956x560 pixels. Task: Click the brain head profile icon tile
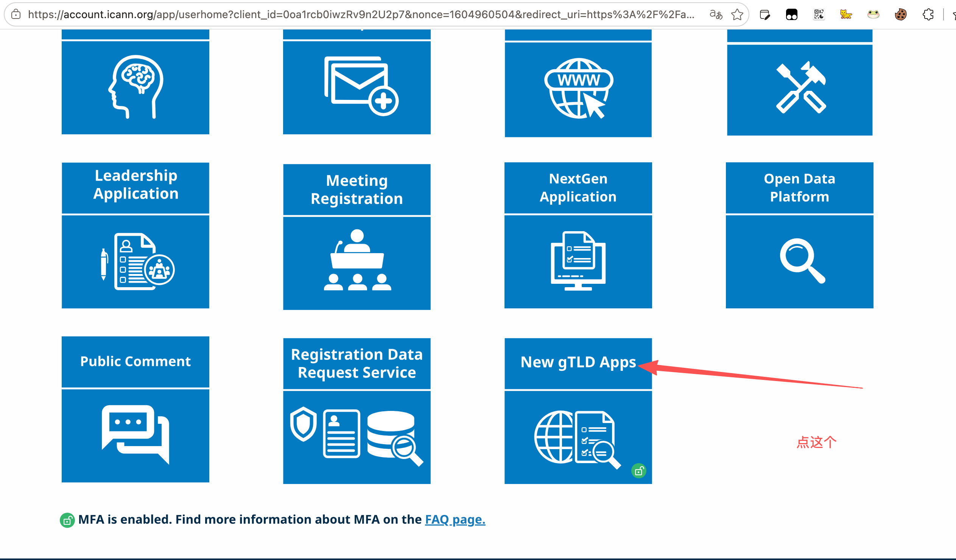point(135,88)
